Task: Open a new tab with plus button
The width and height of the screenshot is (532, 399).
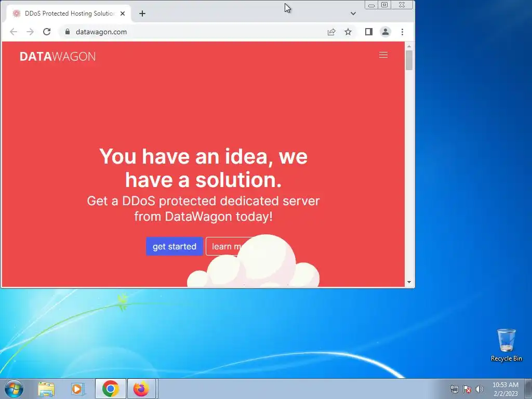Action: [142, 14]
